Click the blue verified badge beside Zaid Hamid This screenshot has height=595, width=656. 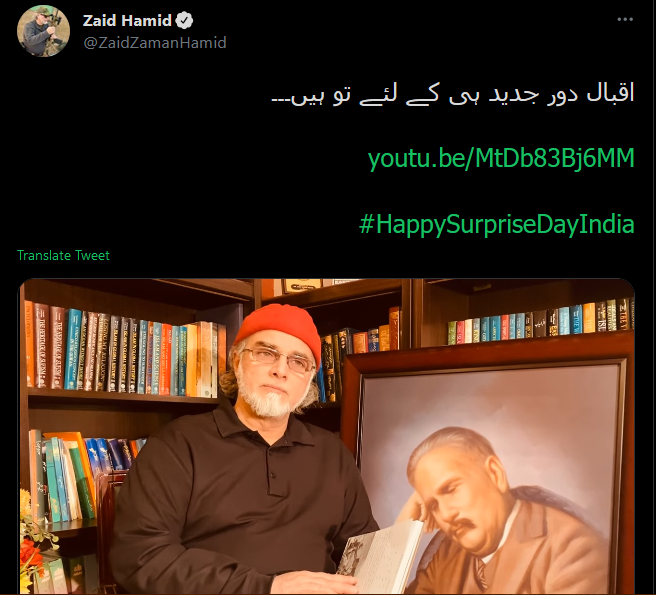click(184, 21)
